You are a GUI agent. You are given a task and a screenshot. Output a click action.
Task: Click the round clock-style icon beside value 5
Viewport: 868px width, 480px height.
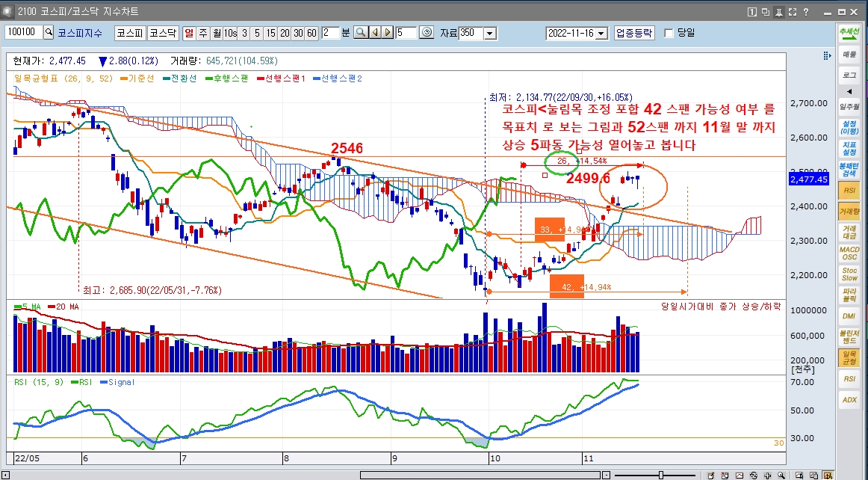pyautogui.click(x=427, y=33)
